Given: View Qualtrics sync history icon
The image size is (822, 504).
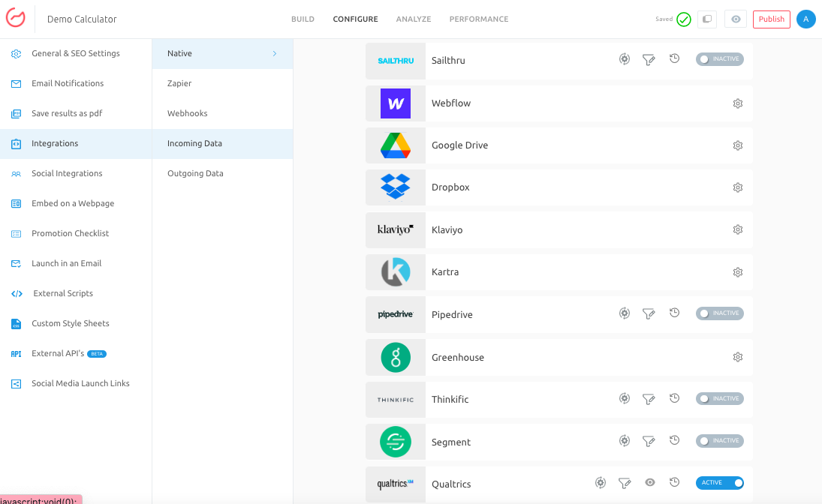Looking at the screenshot, I should click(x=675, y=482).
